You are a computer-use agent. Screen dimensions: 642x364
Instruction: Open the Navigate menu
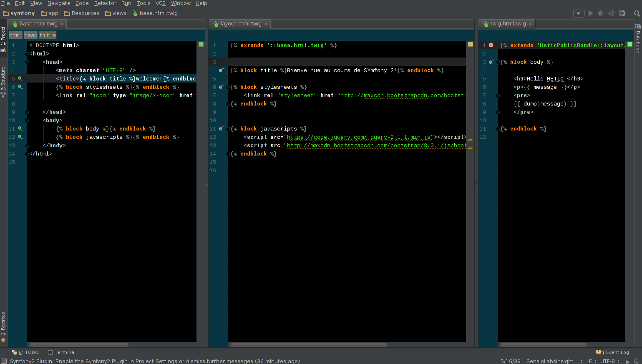(x=59, y=3)
